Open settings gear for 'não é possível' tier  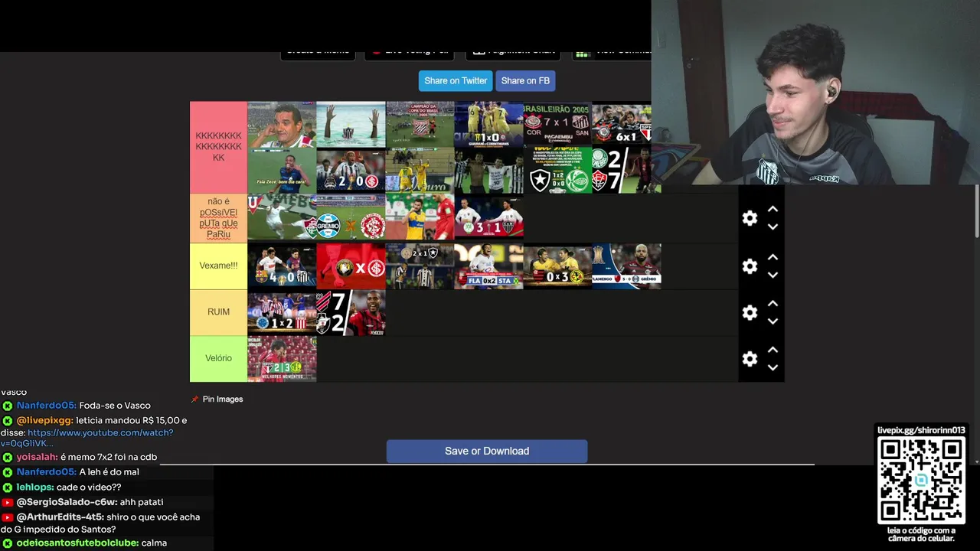click(x=750, y=218)
